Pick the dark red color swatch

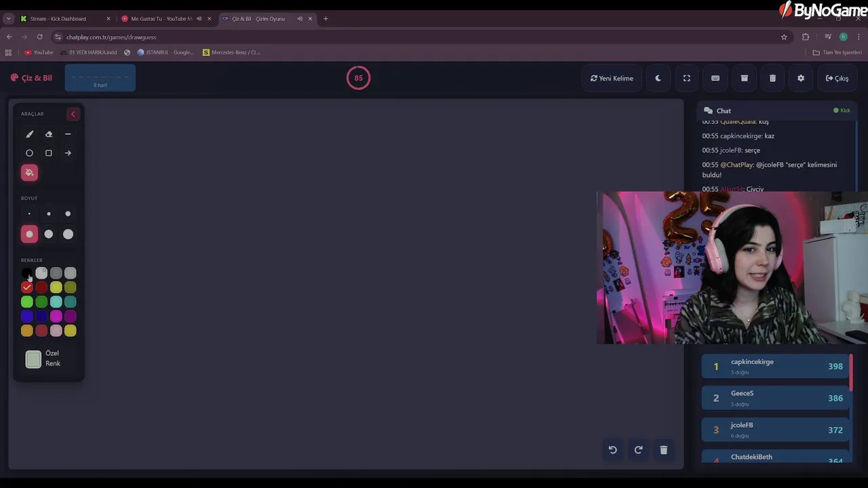click(x=41, y=287)
